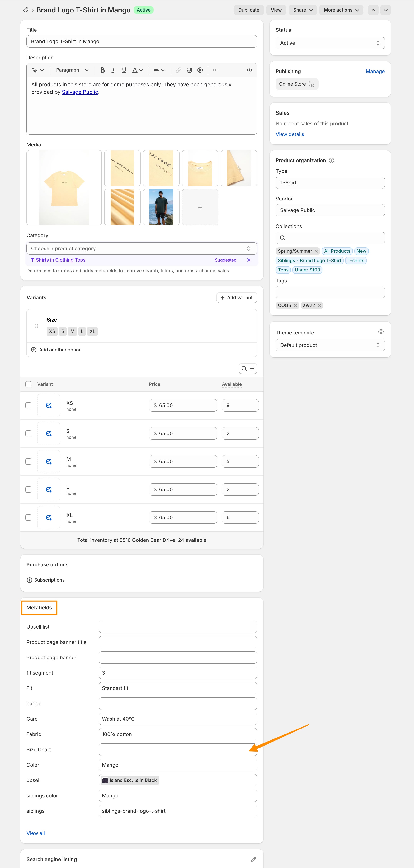414x868 pixels.
Task: Open the text color picker dropdown
Action: 137,70
